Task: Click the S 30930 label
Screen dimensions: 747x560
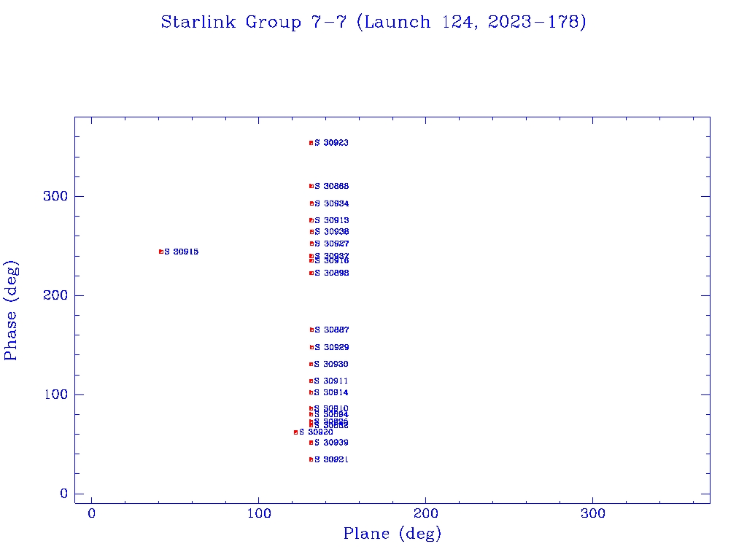Action: click(x=331, y=365)
